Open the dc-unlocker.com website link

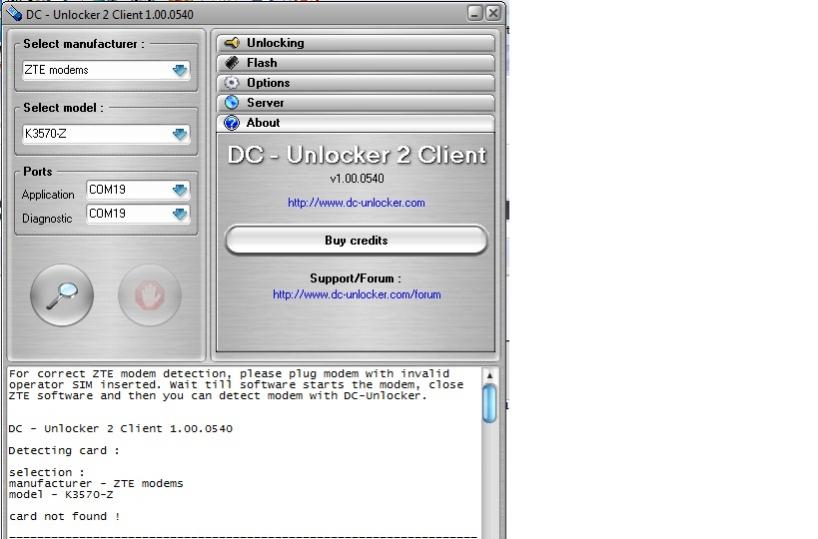click(356, 203)
